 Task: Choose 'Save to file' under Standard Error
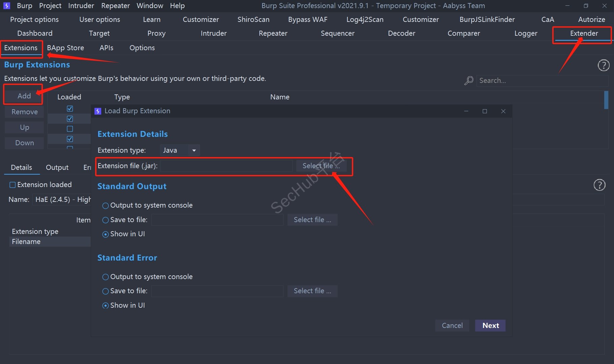coord(106,291)
